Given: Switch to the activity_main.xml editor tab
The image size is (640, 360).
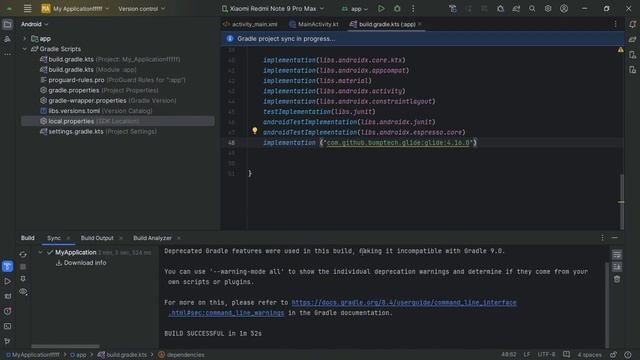Looking at the screenshot, I should click(250, 24).
